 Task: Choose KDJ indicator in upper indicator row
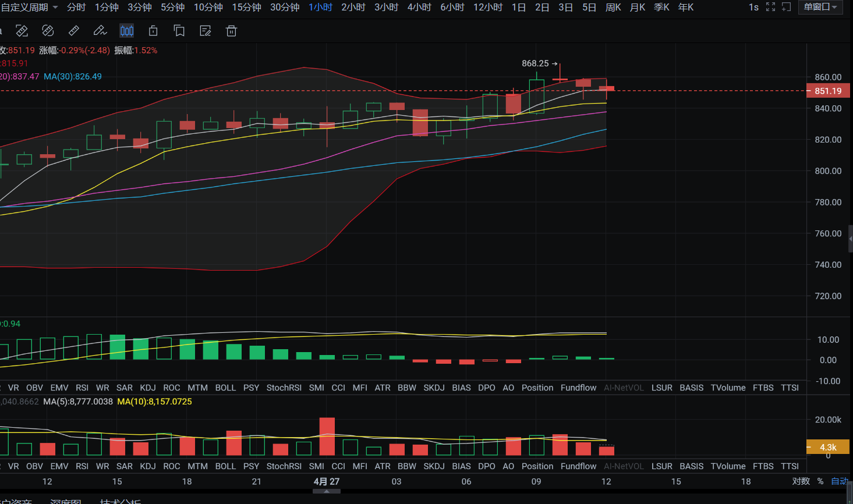(148, 388)
